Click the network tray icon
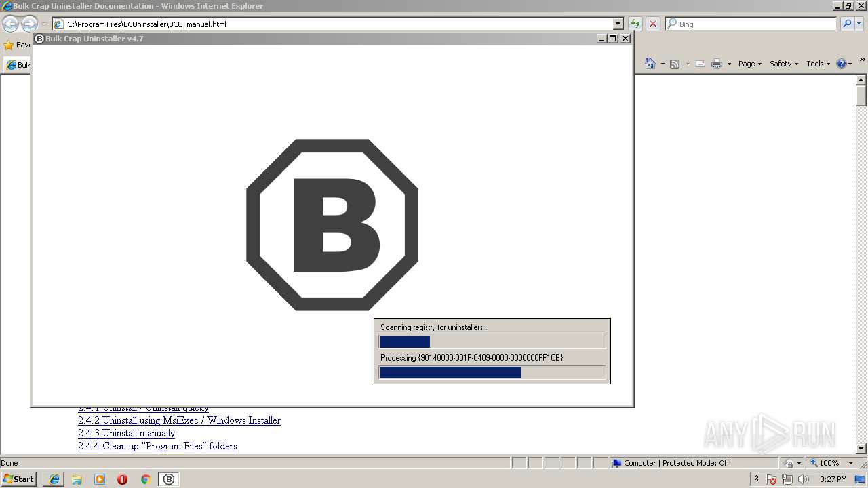This screenshot has height=488, width=868. pyautogui.click(x=787, y=479)
